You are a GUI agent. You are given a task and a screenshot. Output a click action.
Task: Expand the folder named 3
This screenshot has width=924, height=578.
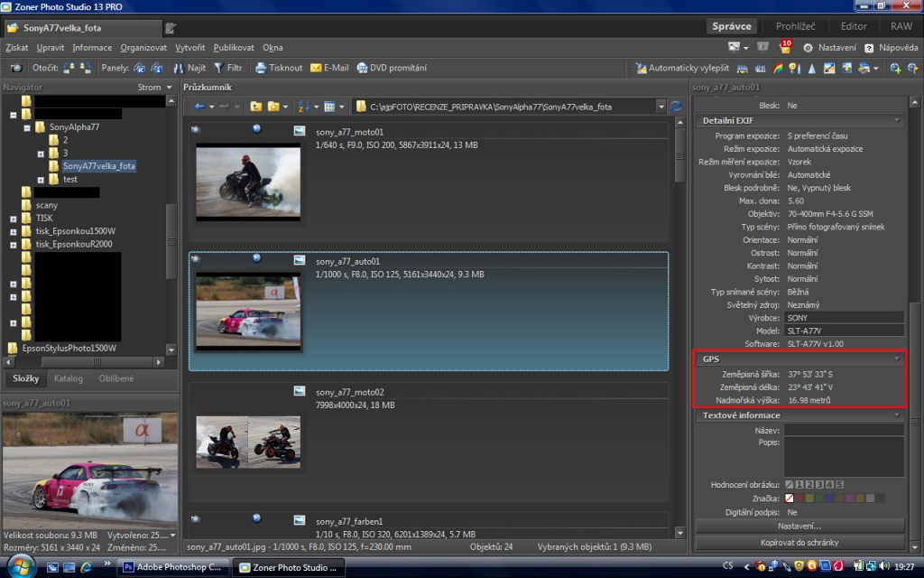(x=41, y=154)
